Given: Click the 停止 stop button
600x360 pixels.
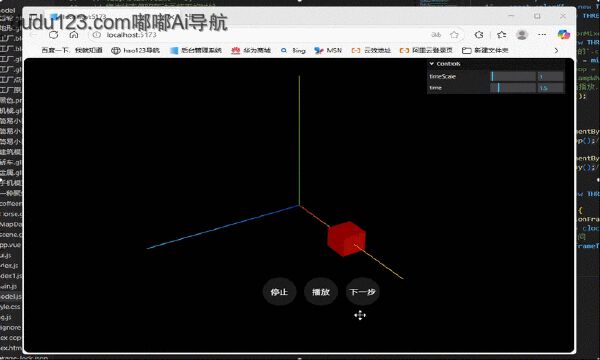Looking at the screenshot, I should pos(279,292).
